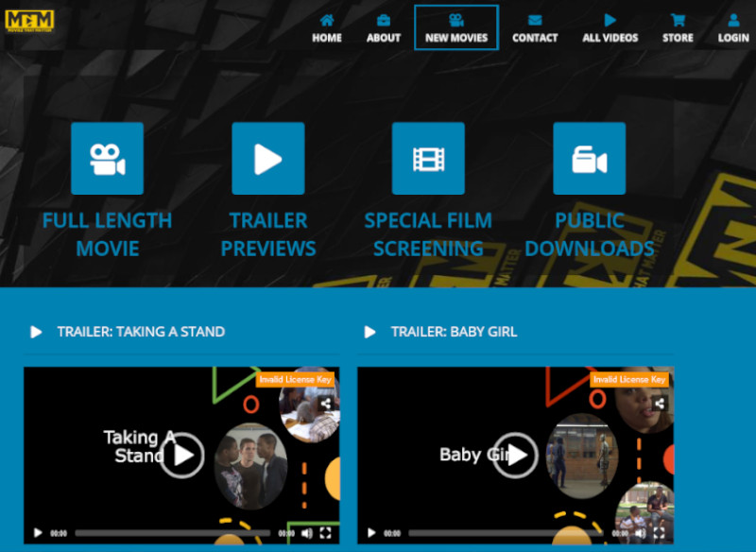Screen dimensions: 756x552
Task: Play Baby Girl trailer with center button
Action: pyautogui.click(x=515, y=456)
